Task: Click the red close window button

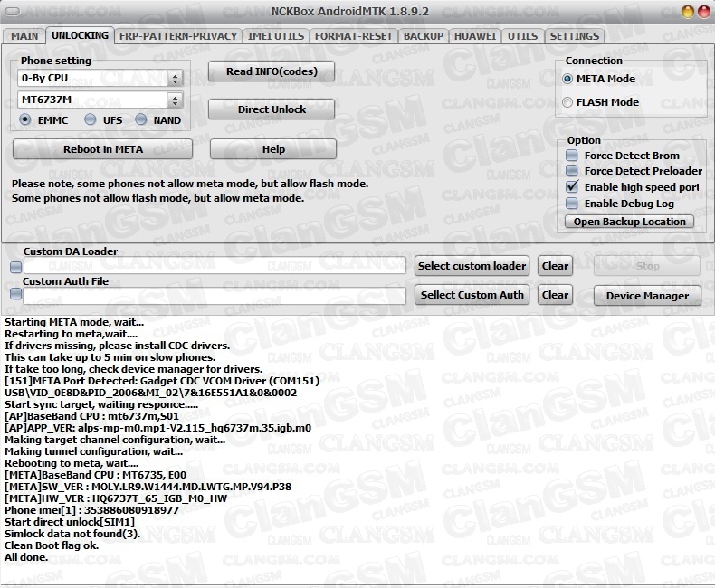Action: [704, 12]
